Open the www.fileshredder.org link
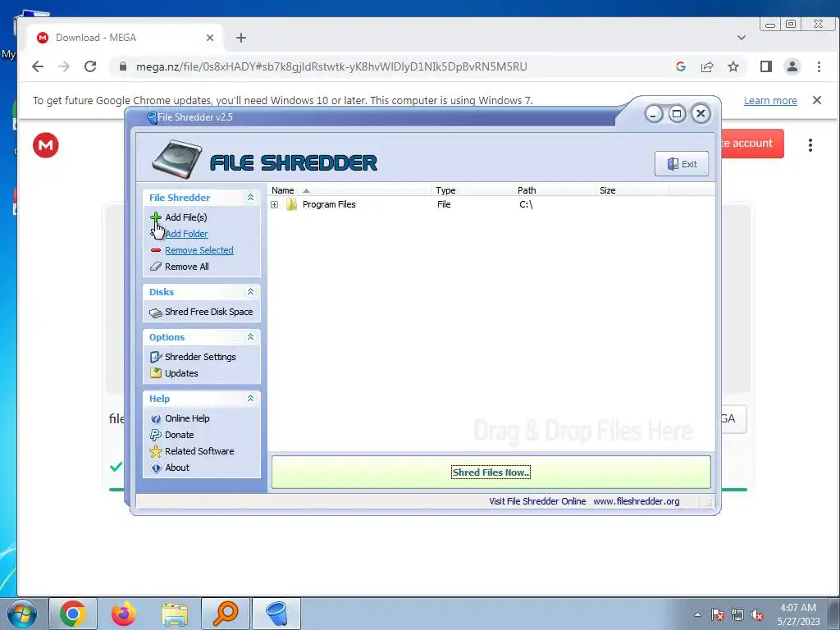 [637, 501]
